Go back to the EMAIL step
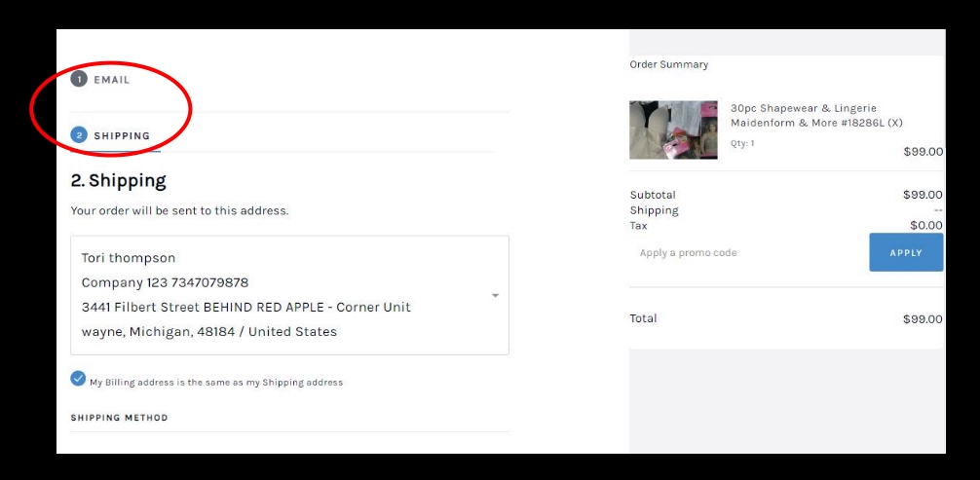The width and height of the screenshot is (980, 480). (111, 80)
